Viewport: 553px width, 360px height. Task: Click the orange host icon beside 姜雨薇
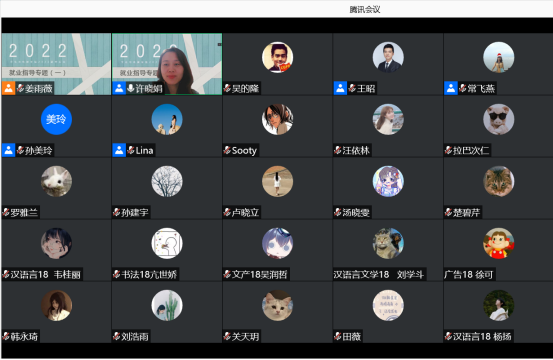click(8, 88)
